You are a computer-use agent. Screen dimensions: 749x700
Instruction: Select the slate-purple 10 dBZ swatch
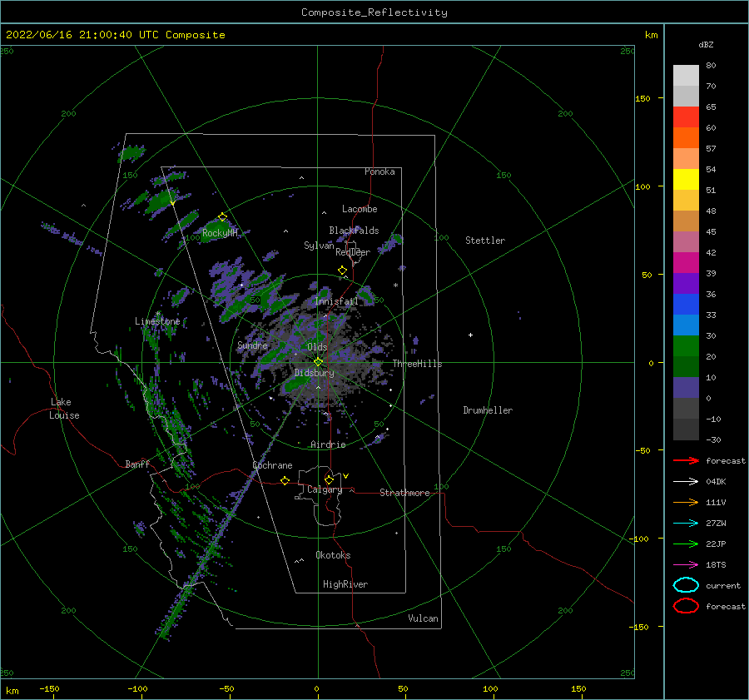click(686, 387)
